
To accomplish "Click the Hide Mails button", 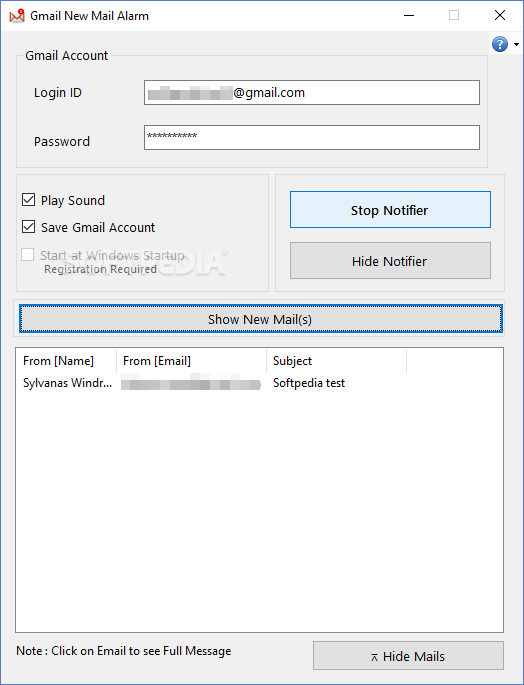I will pos(408,656).
